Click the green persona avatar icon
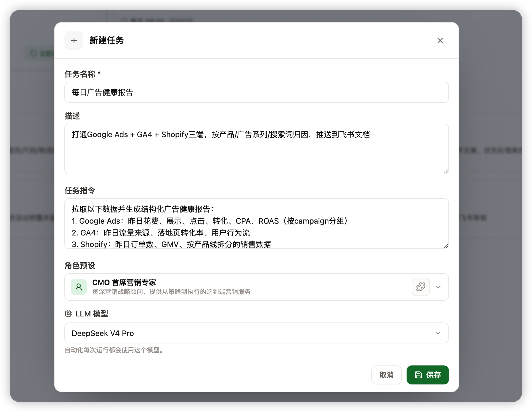The width and height of the screenshot is (532, 412). (79, 287)
